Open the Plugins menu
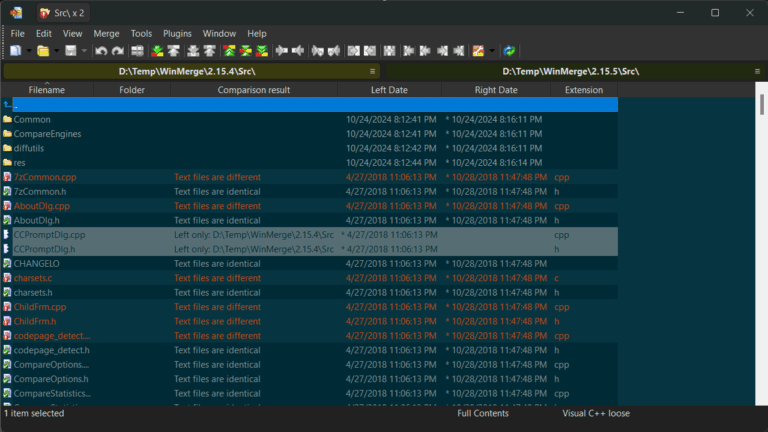The image size is (768, 432). click(x=177, y=33)
